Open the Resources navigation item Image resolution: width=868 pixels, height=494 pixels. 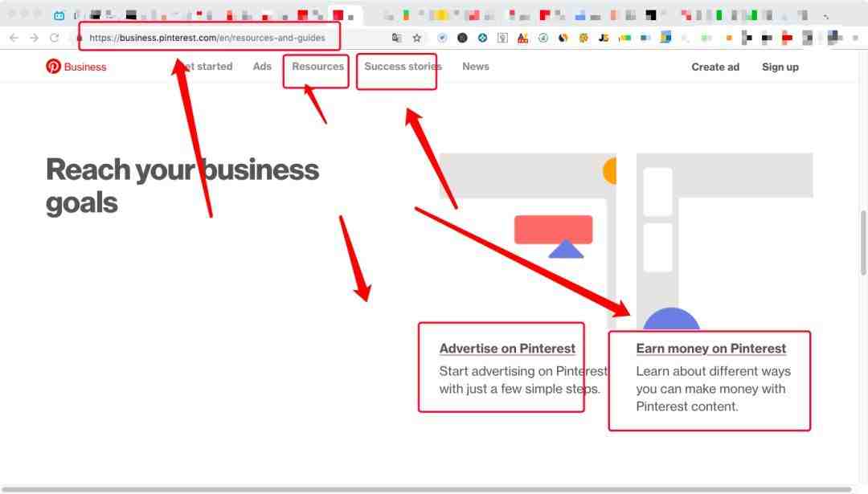click(317, 67)
